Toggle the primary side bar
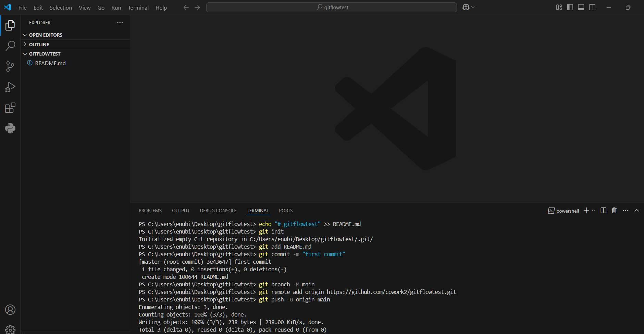Image resolution: width=644 pixels, height=334 pixels. [x=570, y=7]
